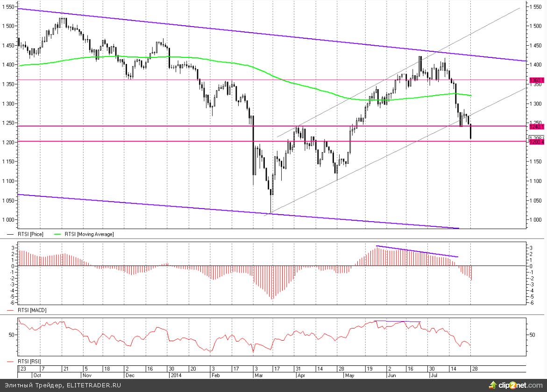Open the clip2net.com logo link
This screenshot has height=392, width=547.
coord(519,385)
